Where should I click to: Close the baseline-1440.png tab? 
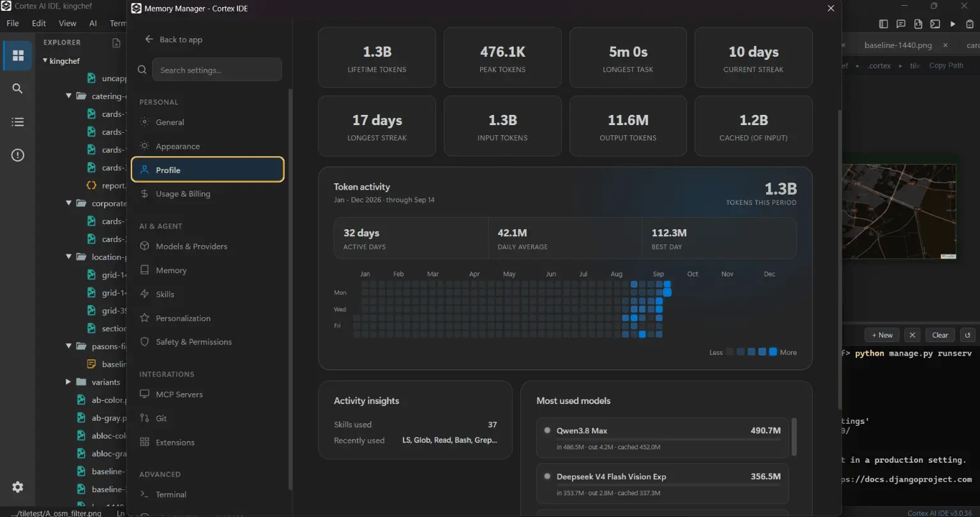click(946, 45)
